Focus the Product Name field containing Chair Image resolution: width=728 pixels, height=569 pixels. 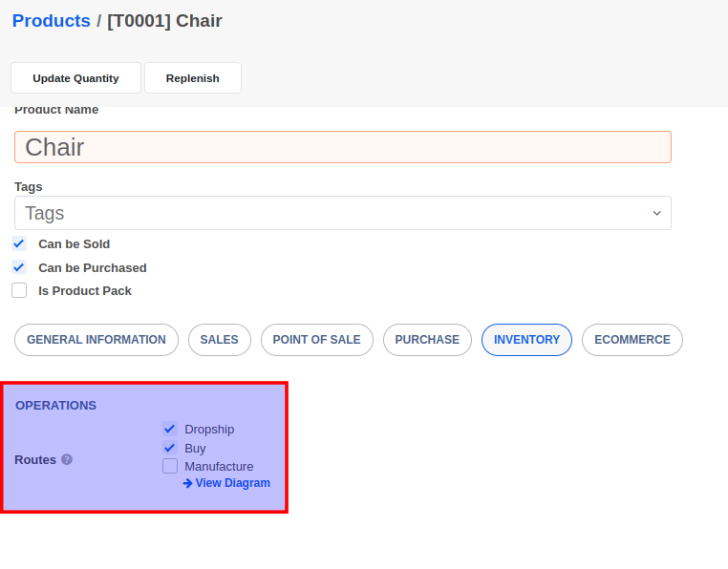pos(342,147)
